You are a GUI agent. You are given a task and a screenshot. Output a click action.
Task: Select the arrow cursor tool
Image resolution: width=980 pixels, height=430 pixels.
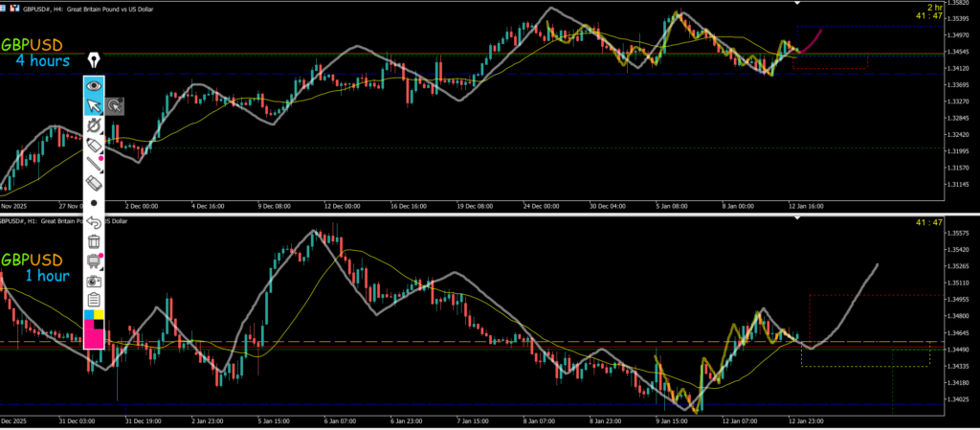click(x=94, y=104)
